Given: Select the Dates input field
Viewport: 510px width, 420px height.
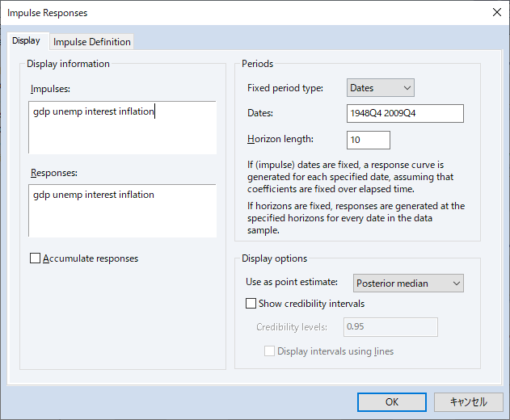Looking at the screenshot, I should [x=405, y=113].
